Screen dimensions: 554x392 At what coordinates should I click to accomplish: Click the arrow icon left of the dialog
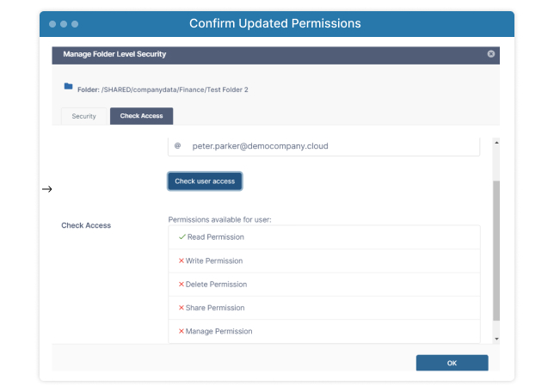[x=47, y=189]
